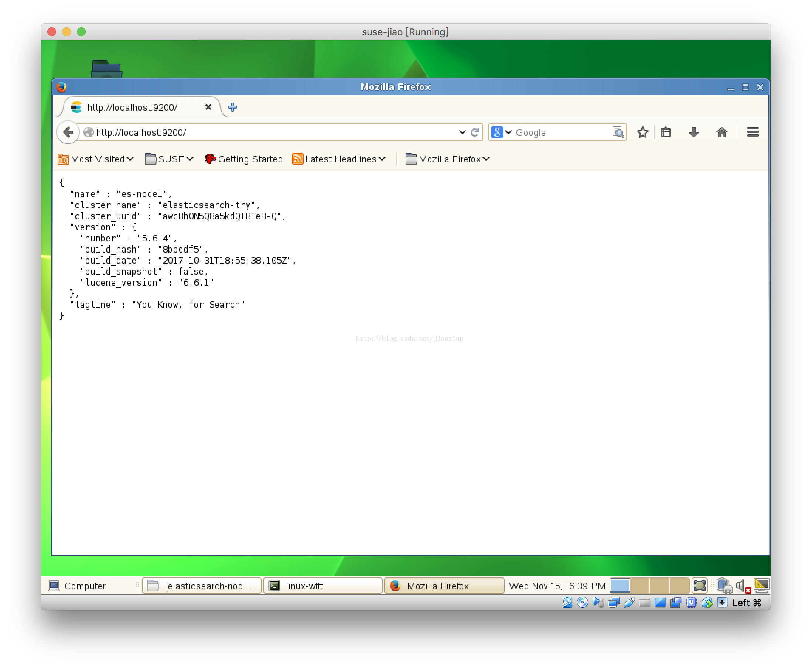Screen dimensions: 812x669
Task: Open the Computer menu in panel
Action: (78, 586)
